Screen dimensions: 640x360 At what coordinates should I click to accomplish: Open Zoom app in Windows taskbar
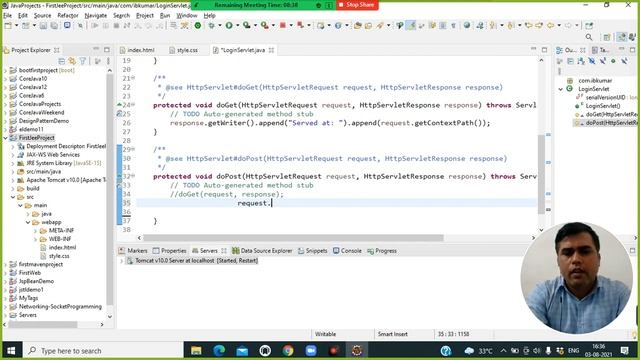[311, 350]
